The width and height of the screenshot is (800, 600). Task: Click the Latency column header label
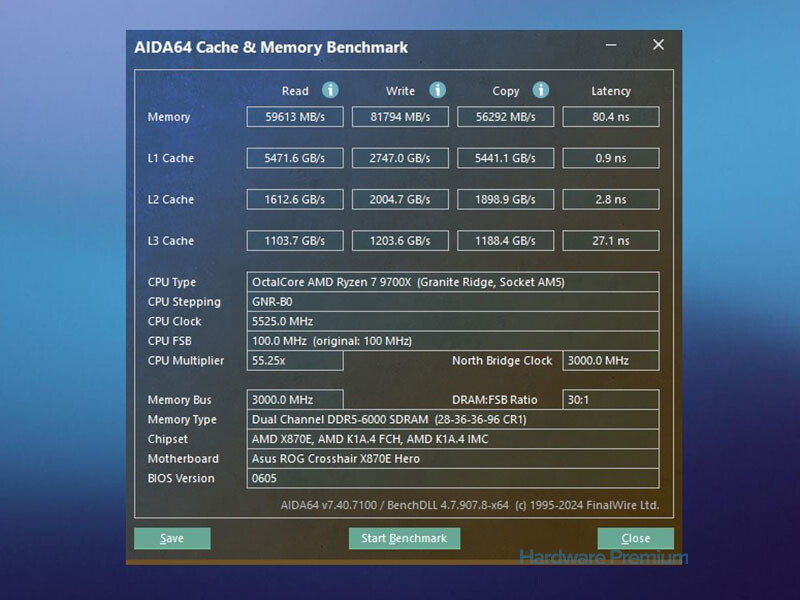(x=611, y=91)
